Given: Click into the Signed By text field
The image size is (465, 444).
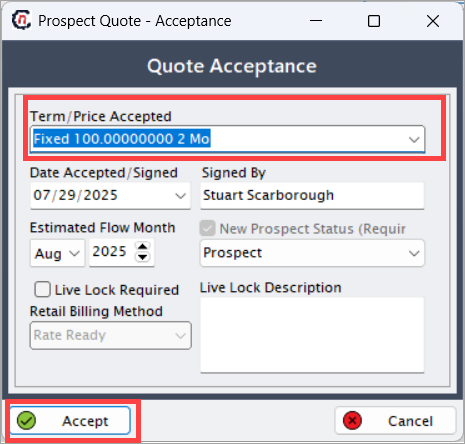Looking at the screenshot, I should point(312,195).
